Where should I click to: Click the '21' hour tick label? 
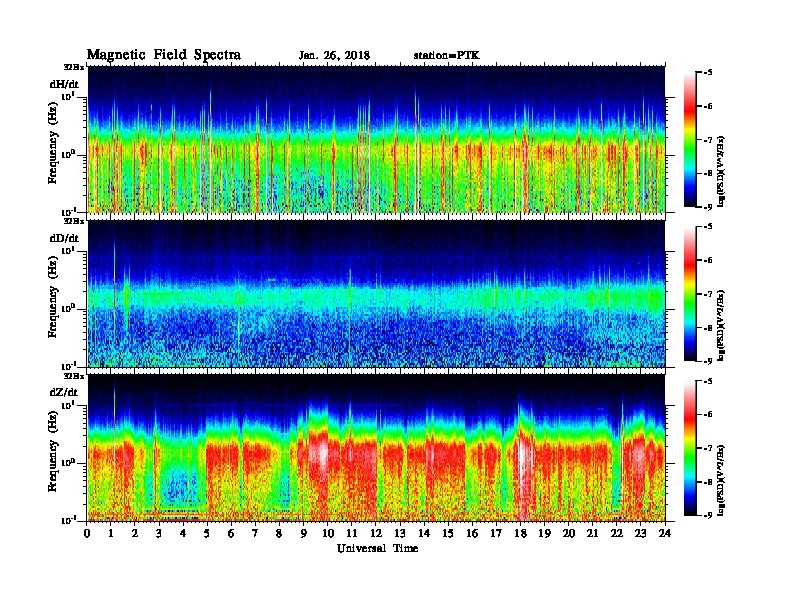pyautogui.click(x=592, y=533)
